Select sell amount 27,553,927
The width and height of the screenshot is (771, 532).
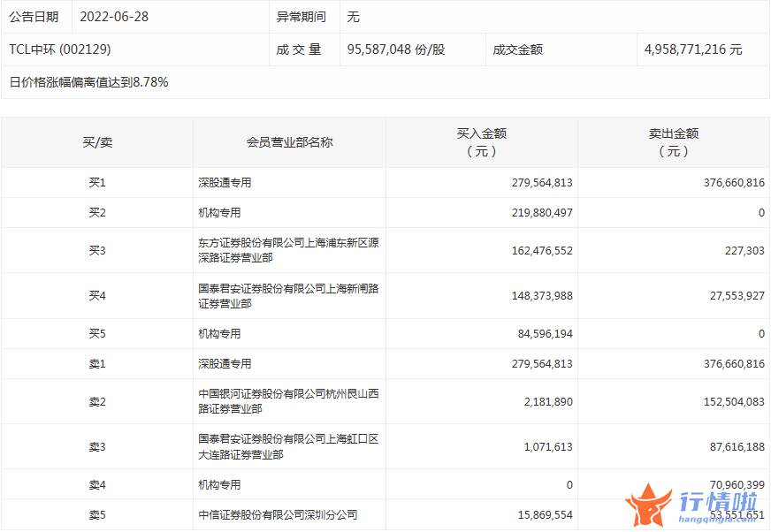pyautogui.click(x=737, y=295)
